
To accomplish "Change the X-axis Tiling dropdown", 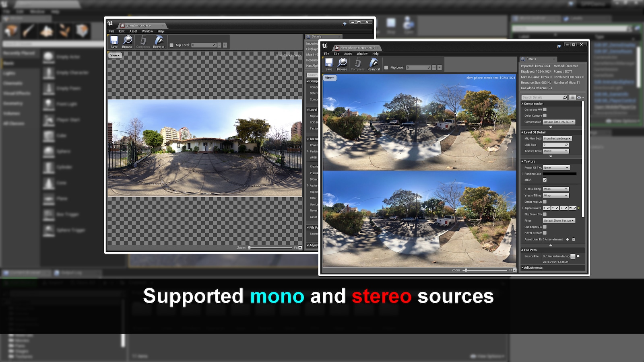I will (x=555, y=189).
